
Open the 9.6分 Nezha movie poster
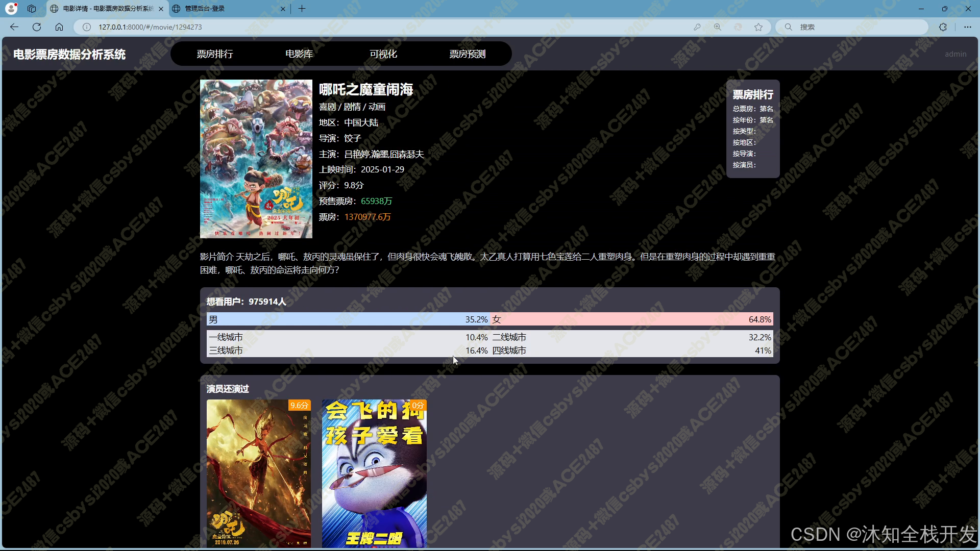tap(259, 473)
